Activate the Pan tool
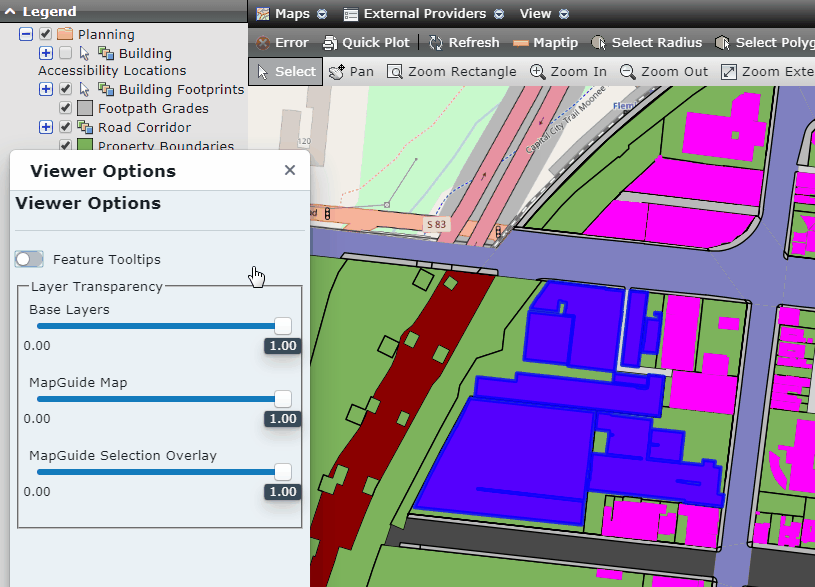The height and width of the screenshot is (587, 815). pos(350,71)
